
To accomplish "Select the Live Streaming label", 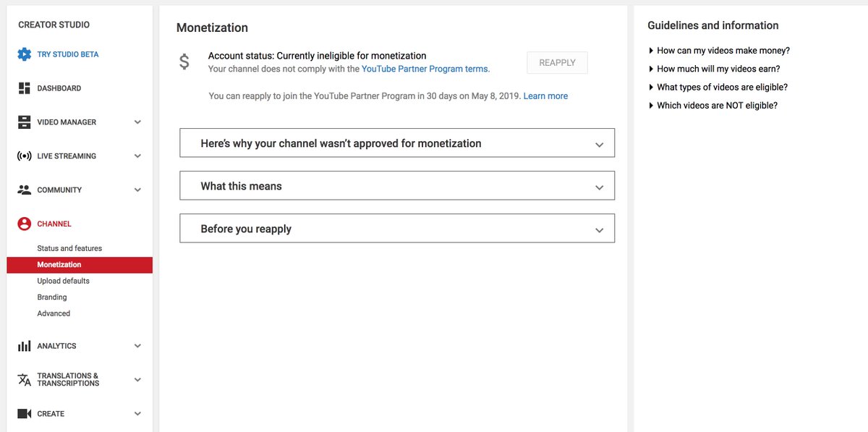I will pos(67,156).
